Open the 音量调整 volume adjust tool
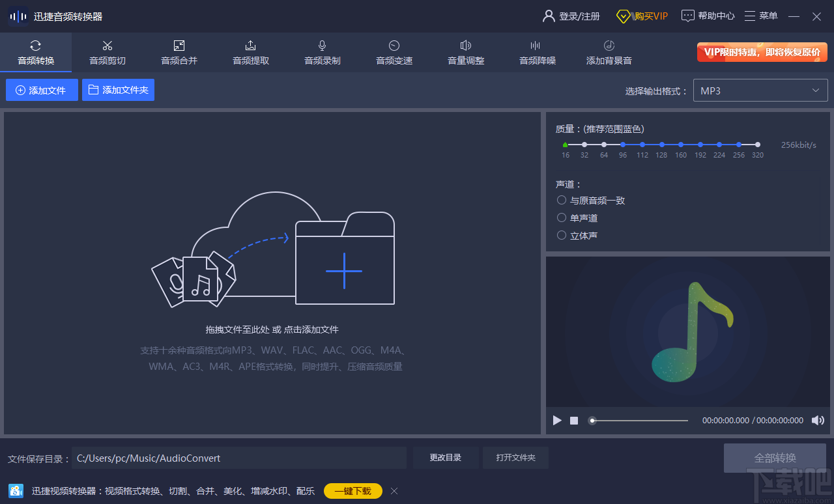The image size is (834, 504). [x=465, y=52]
